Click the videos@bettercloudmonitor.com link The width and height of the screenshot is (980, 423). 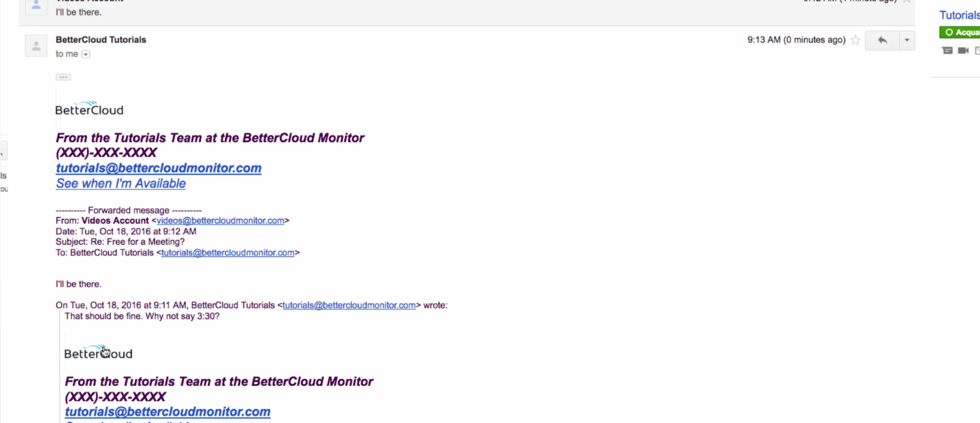[220, 221]
